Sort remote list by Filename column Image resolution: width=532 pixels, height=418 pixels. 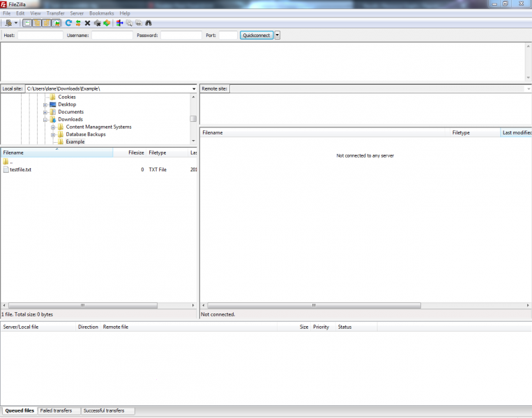(325, 132)
